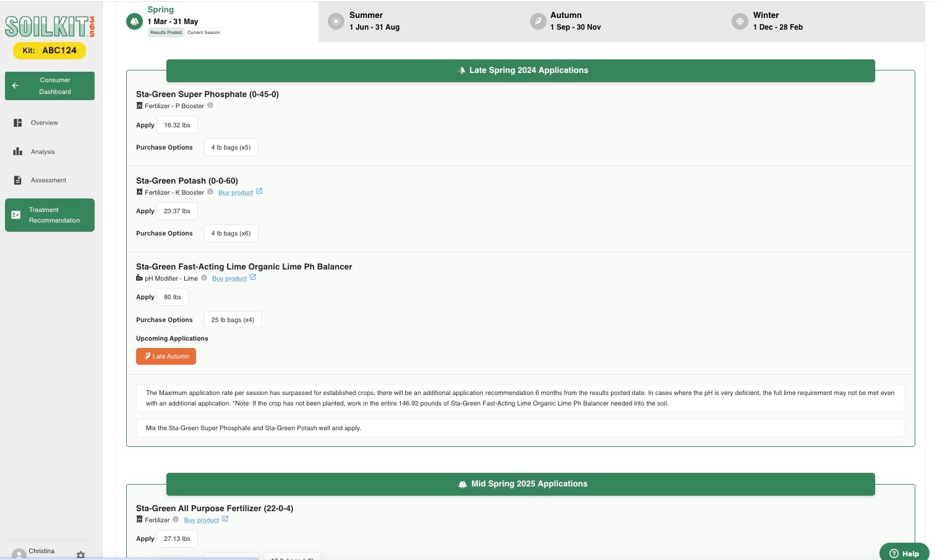Click the pH Modifier lime type icon

click(139, 278)
